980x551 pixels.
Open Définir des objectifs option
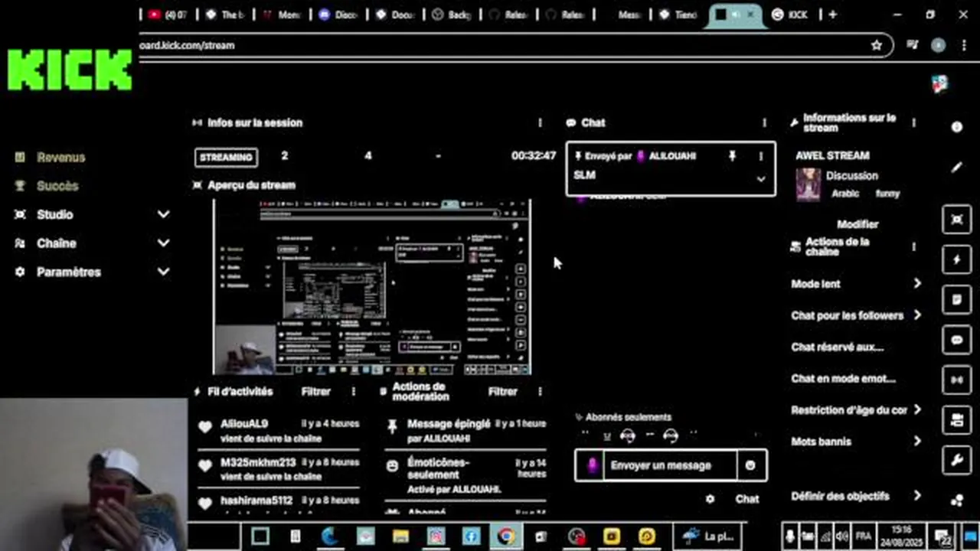point(856,496)
